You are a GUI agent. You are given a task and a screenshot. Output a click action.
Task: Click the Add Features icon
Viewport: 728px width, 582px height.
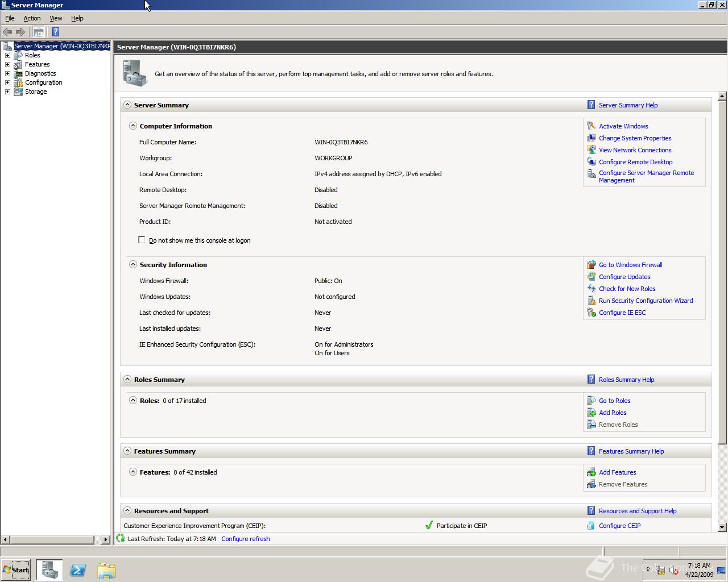pyautogui.click(x=591, y=472)
